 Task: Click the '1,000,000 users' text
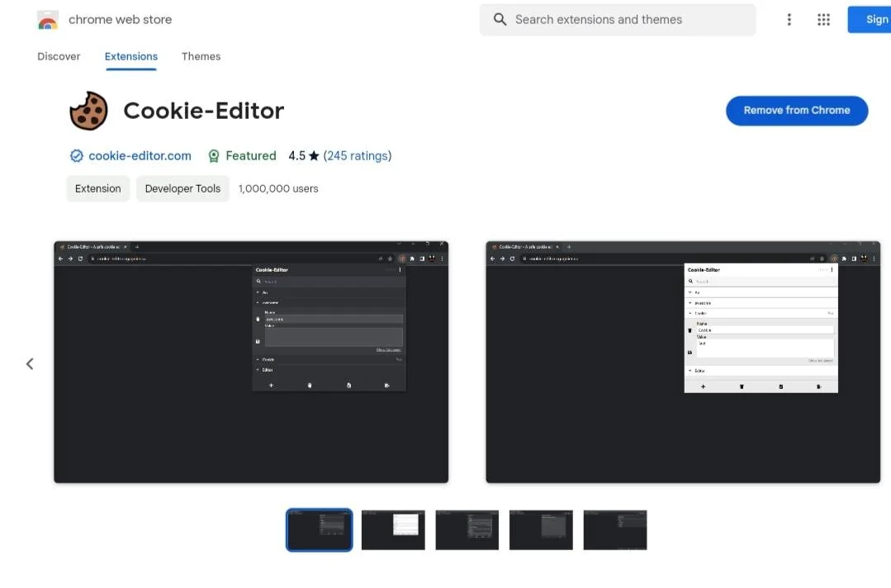pos(278,188)
